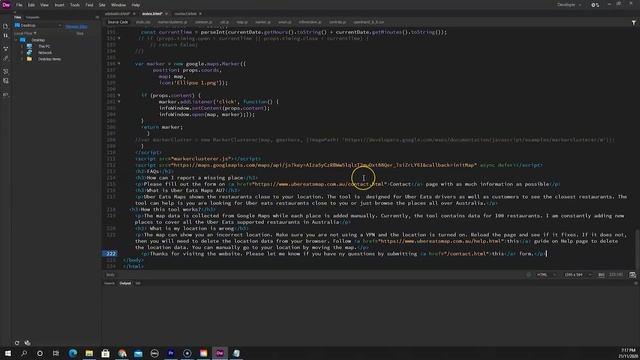Click the icon next to Refresh
This screenshot has width=640, height=360.
coord(27,343)
